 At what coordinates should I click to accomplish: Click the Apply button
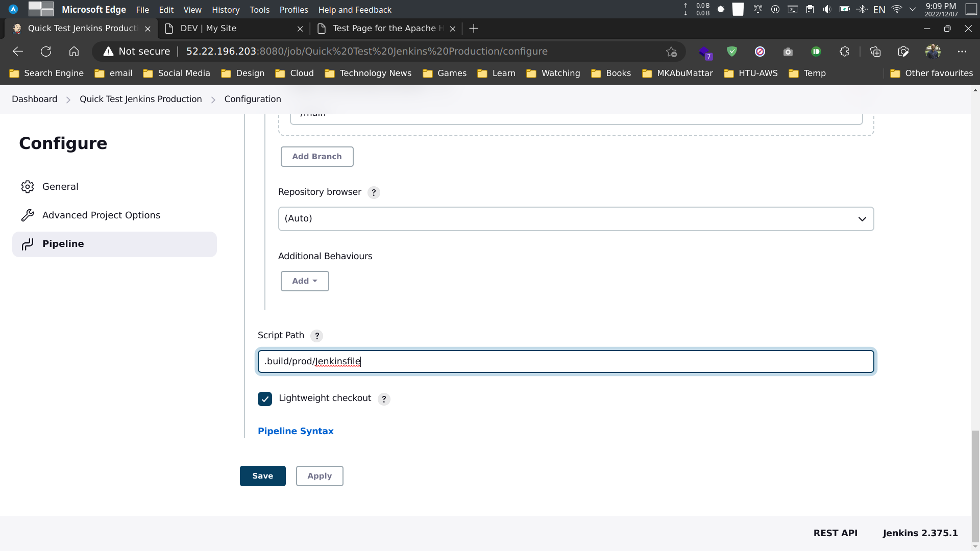319,475
